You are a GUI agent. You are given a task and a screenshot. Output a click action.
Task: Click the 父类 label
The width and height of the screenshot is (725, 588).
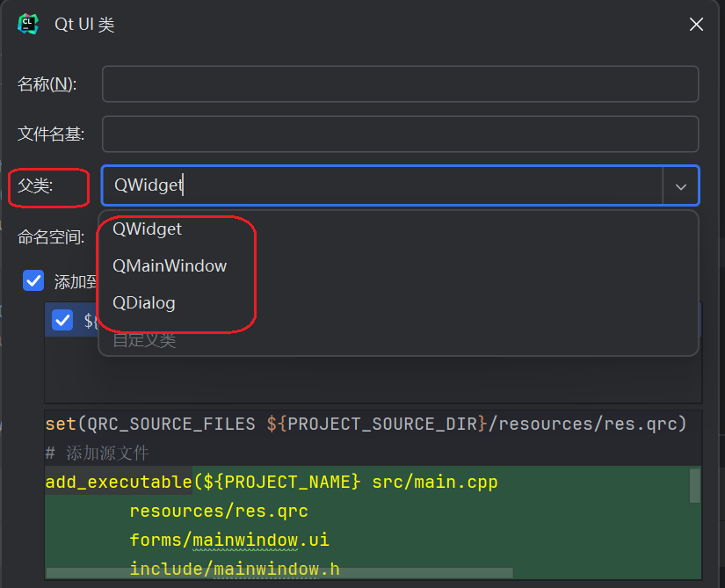click(x=35, y=185)
